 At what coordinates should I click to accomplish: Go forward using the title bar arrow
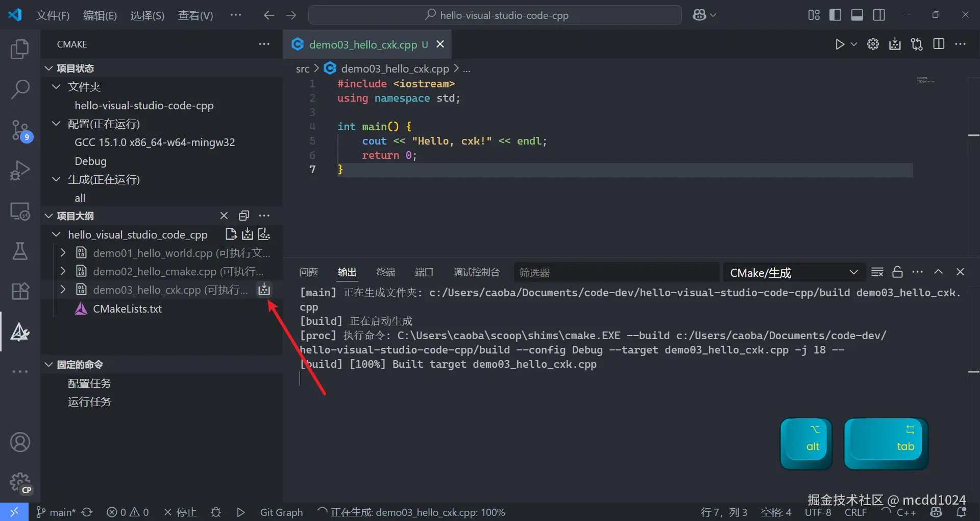[x=291, y=15]
